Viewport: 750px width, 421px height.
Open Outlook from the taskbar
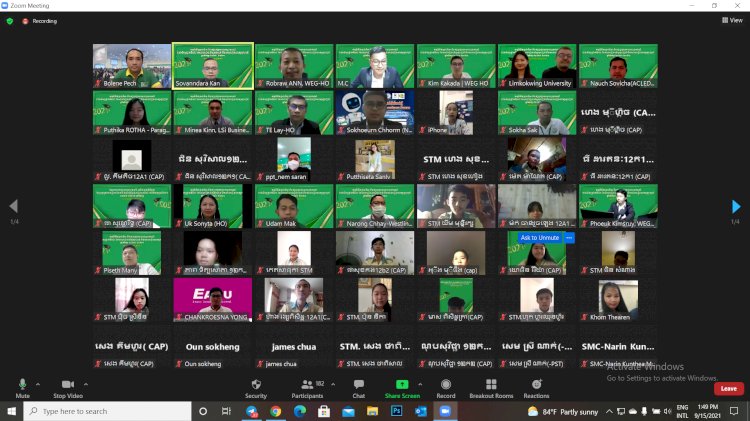coord(421,411)
